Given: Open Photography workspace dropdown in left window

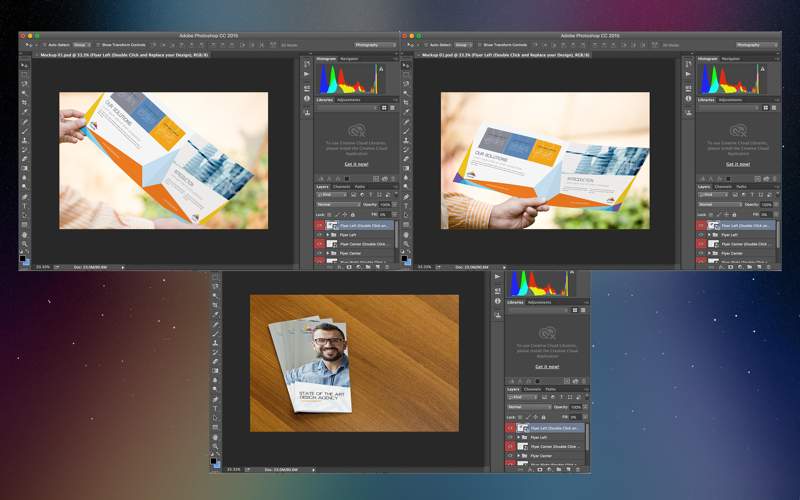Looking at the screenshot, I should point(375,45).
